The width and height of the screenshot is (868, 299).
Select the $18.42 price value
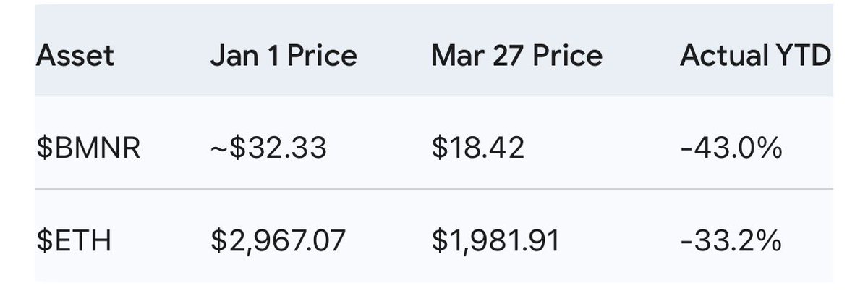[477, 148]
